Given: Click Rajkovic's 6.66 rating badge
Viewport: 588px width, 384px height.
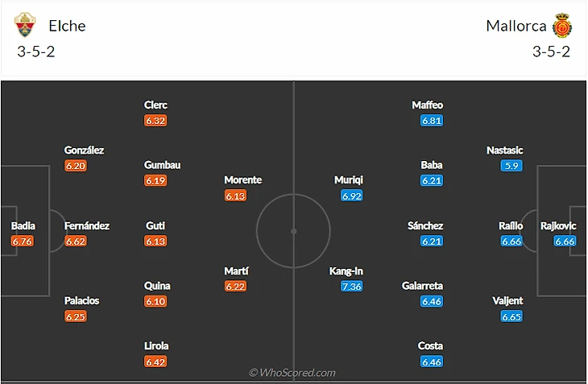Looking at the screenshot, I should [564, 241].
